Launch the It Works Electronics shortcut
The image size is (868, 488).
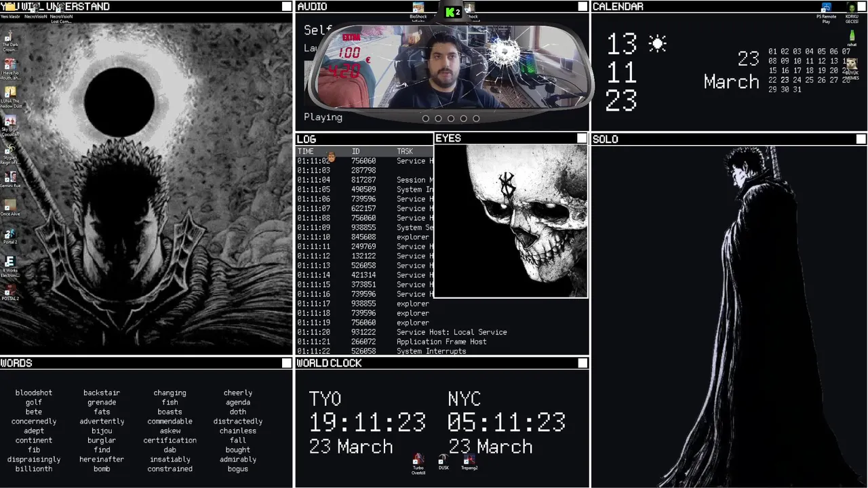(9, 266)
